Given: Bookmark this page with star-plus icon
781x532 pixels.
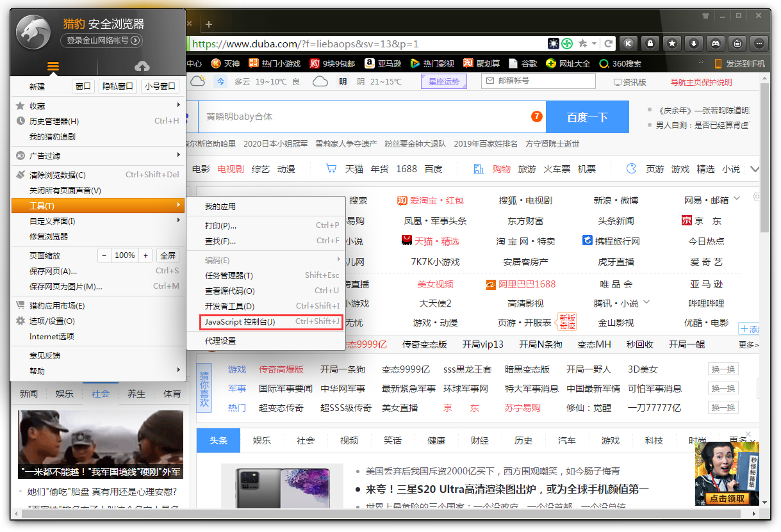Looking at the screenshot, I should (584, 43).
